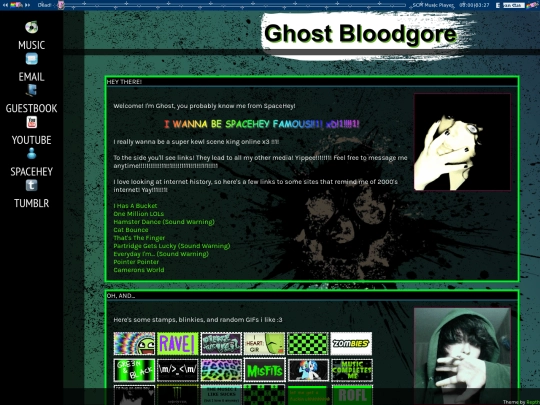The height and width of the screenshot is (405, 540).
Task: Click the rainbow cat icon at top right
Action: [x=532, y=5]
